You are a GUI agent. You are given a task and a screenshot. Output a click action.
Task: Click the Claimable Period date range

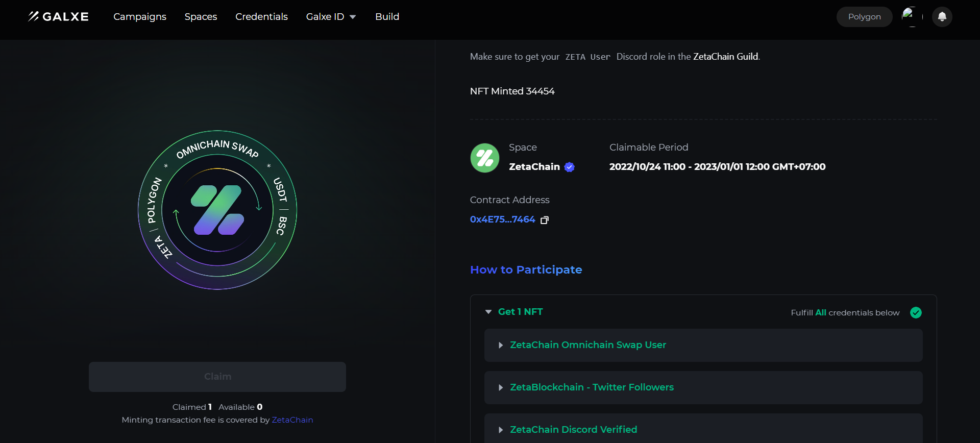click(x=717, y=167)
